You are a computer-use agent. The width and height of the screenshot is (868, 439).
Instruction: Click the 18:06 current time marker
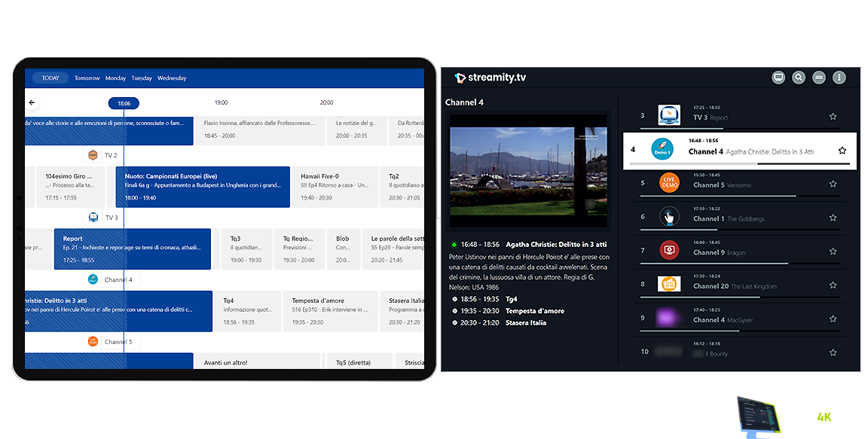pyautogui.click(x=124, y=103)
